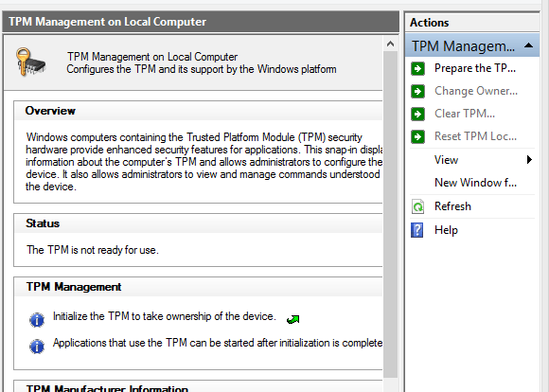Click the 'TPM Management on Local Computer' title bar
Image resolution: width=549 pixels, height=392 pixels.
tap(201, 22)
